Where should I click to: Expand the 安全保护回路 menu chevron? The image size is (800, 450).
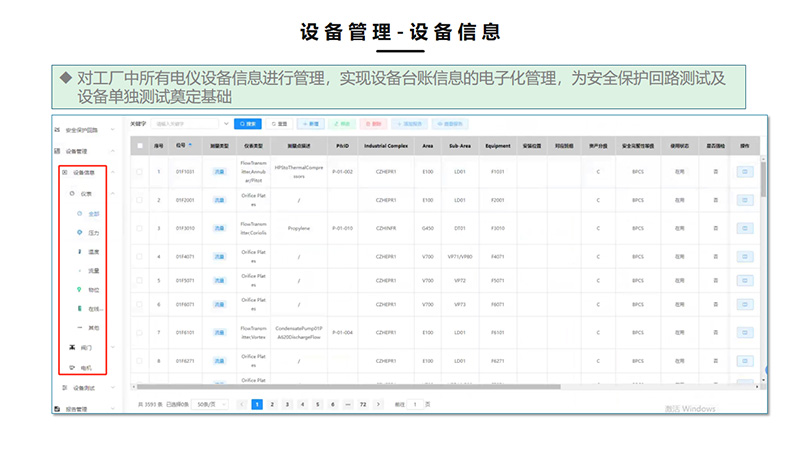tap(113, 130)
